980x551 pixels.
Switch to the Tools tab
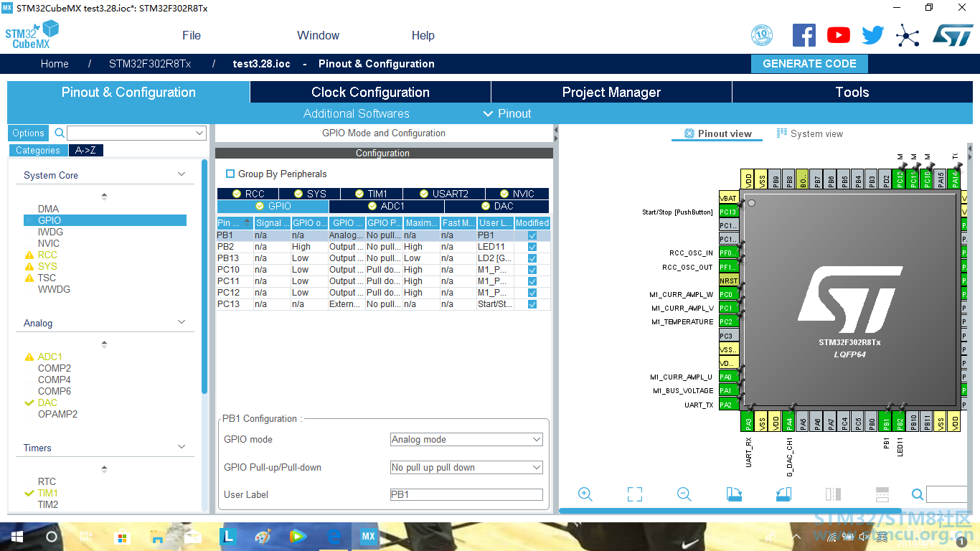(852, 92)
